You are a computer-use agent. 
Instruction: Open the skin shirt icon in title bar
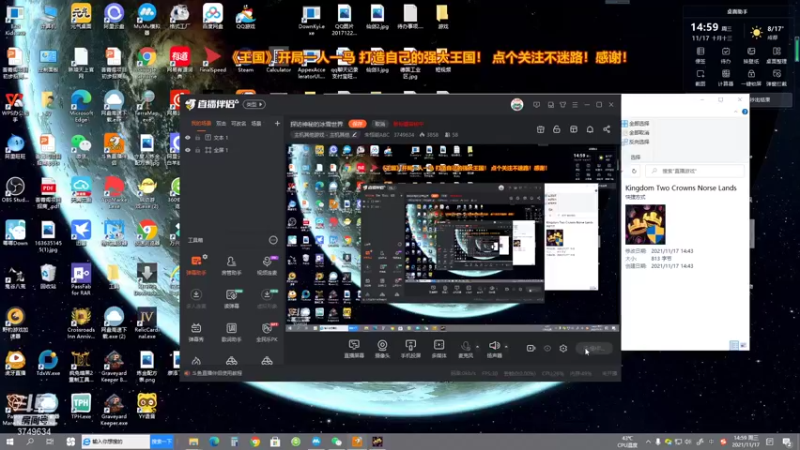click(563, 105)
